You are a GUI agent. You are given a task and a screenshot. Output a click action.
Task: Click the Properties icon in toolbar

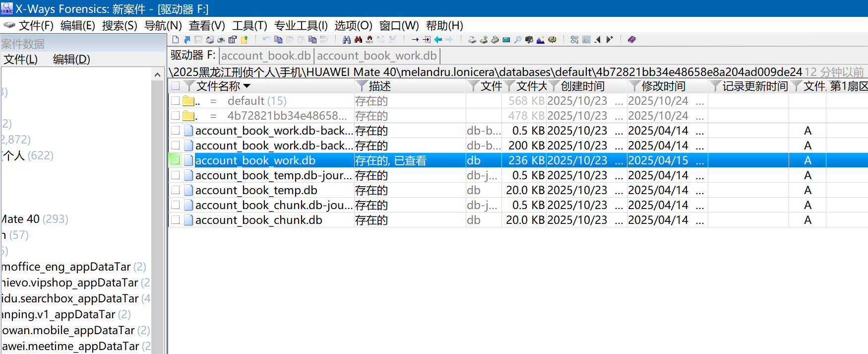233,40
